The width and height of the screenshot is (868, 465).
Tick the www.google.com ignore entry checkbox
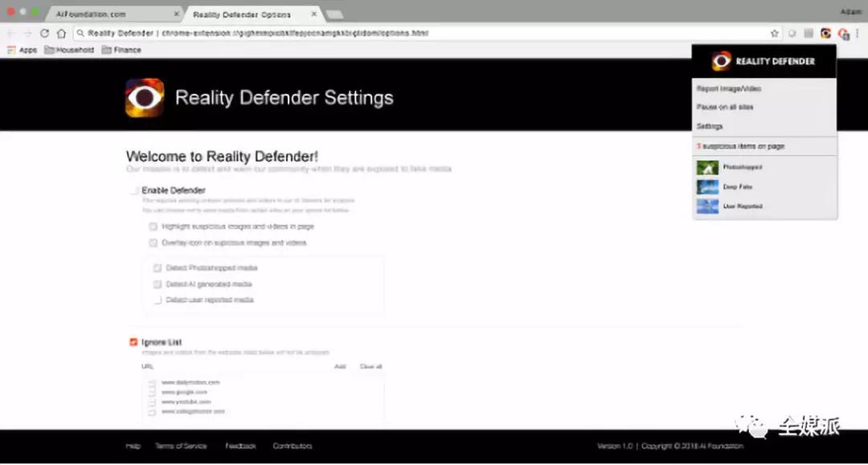tap(152, 393)
